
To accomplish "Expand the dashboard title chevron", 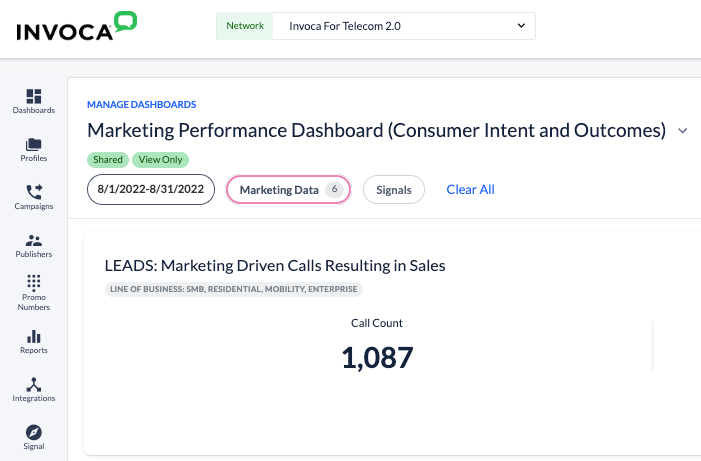I will tap(683, 131).
